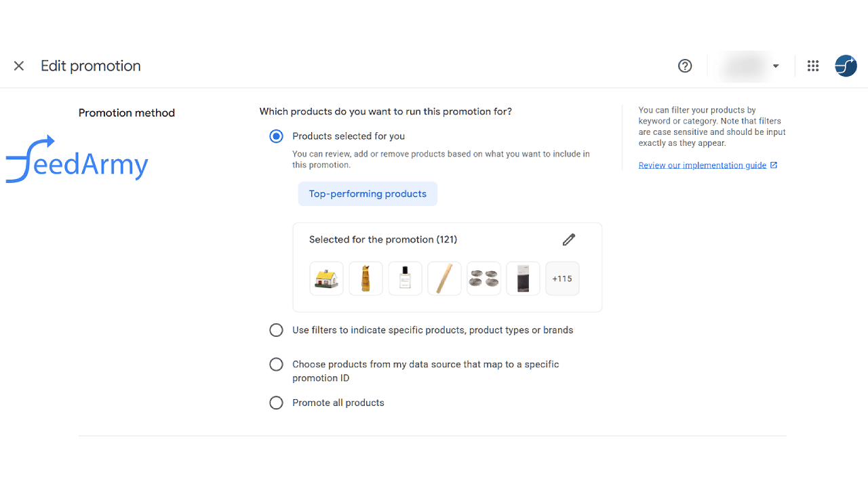This screenshot has height=488, width=868.
Task: Expand the blurred account dropdown arrow
Action: coord(776,66)
